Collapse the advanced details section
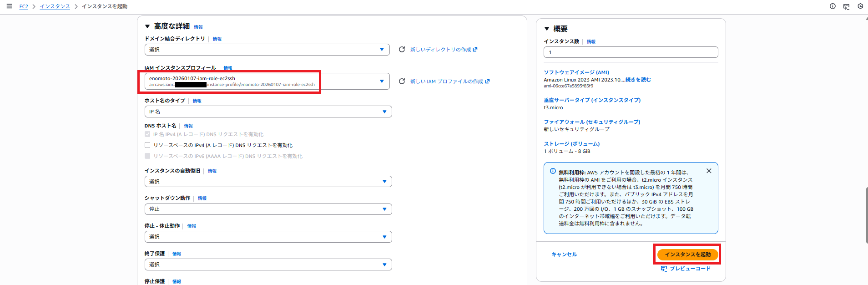Viewport: 868px width, 285px height. (147, 26)
